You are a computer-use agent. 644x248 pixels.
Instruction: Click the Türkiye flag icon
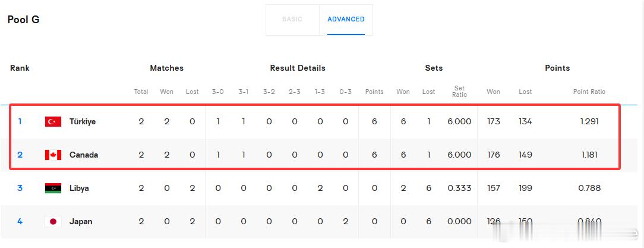point(53,121)
